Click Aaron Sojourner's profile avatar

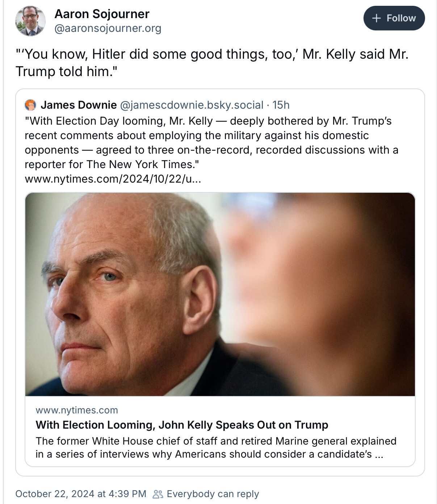tap(30, 21)
